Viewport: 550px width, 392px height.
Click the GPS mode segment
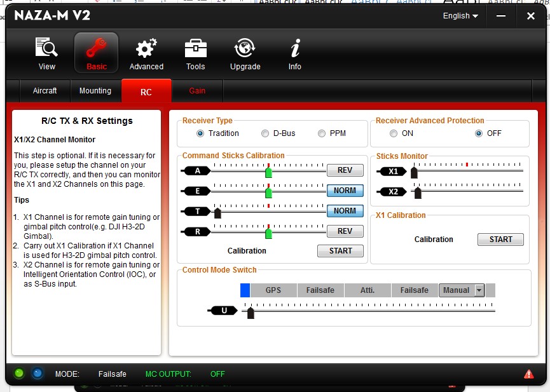coord(273,290)
